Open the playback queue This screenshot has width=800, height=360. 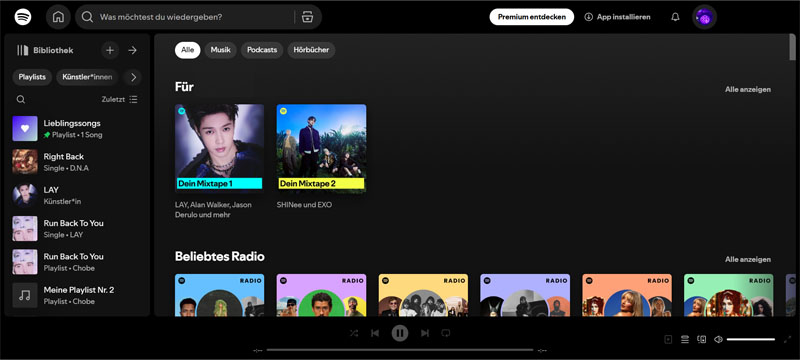[685, 340]
